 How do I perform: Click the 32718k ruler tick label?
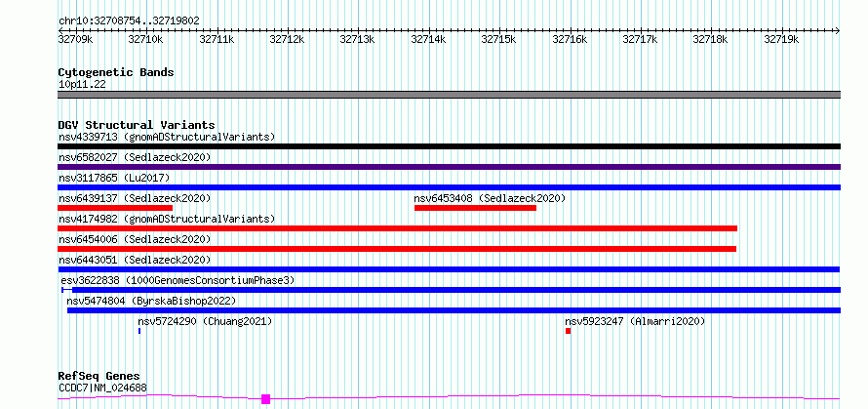click(x=711, y=39)
